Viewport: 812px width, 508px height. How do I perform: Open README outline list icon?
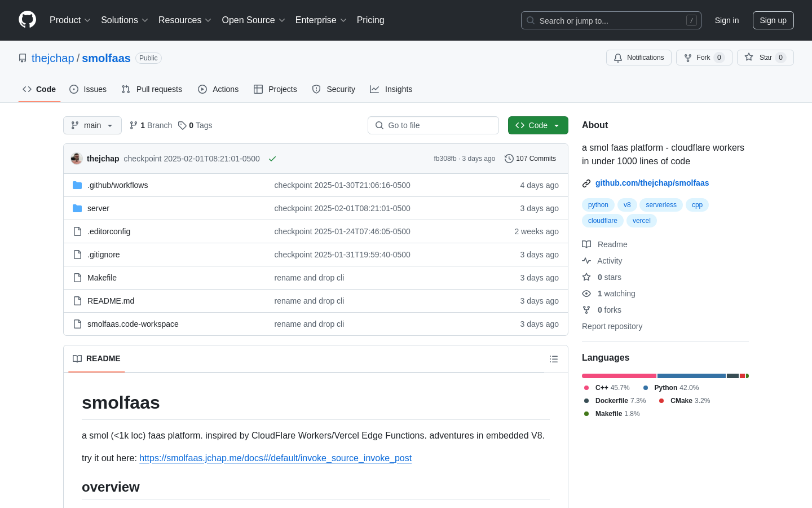554,359
